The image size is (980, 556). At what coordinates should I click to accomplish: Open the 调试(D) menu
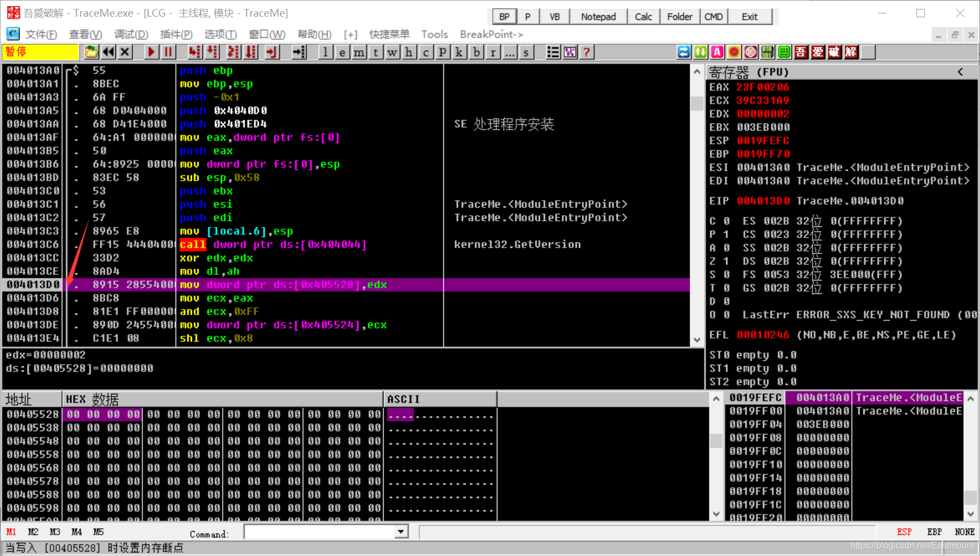(131, 35)
